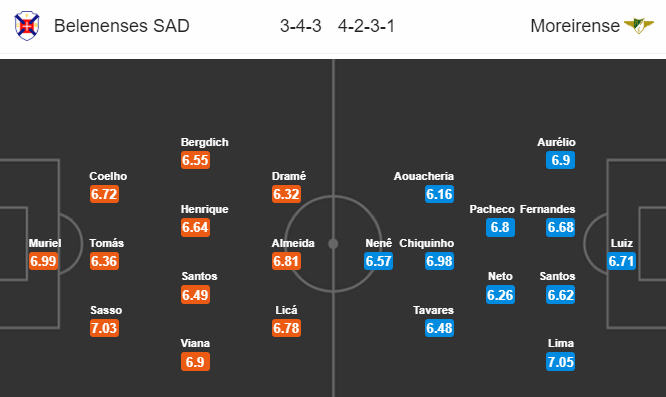
Task: Click Chiquinho's 6.98 rating badge
Action: click(440, 261)
